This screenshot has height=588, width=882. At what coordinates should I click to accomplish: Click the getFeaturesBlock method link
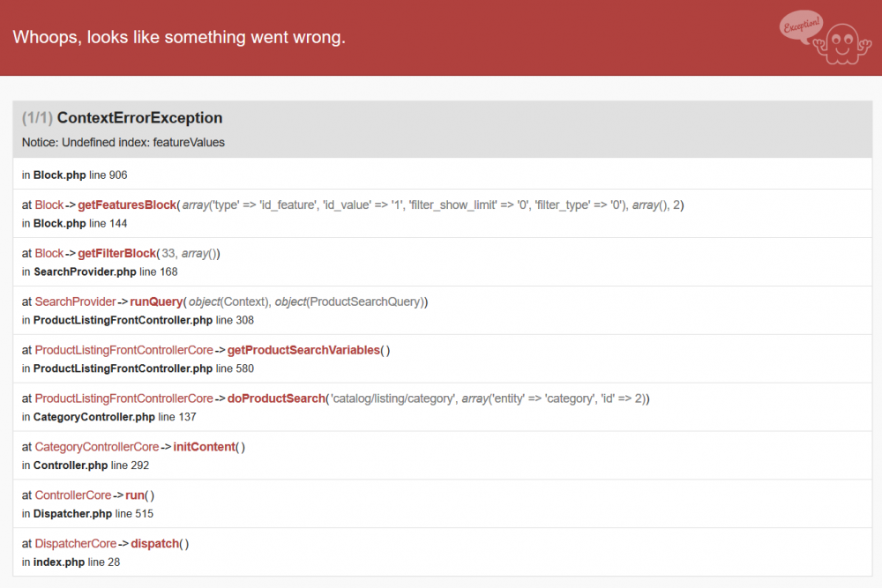click(127, 205)
